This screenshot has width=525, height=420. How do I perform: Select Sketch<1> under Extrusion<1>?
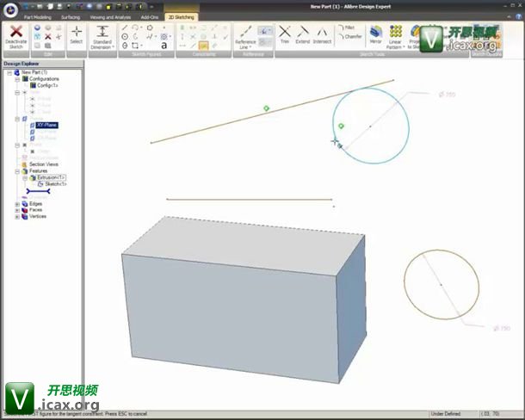[56, 184]
